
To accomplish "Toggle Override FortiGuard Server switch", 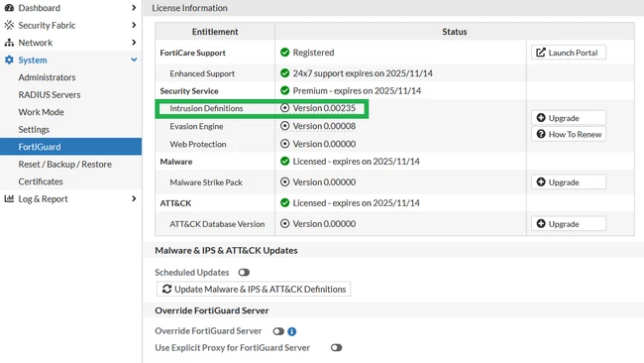I will [x=278, y=331].
